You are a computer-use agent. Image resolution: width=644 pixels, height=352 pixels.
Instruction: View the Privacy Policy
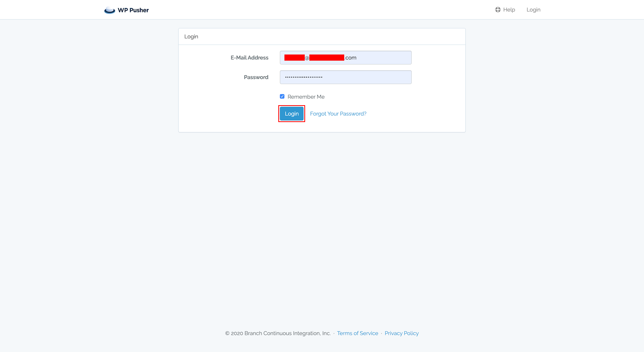(x=401, y=333)
